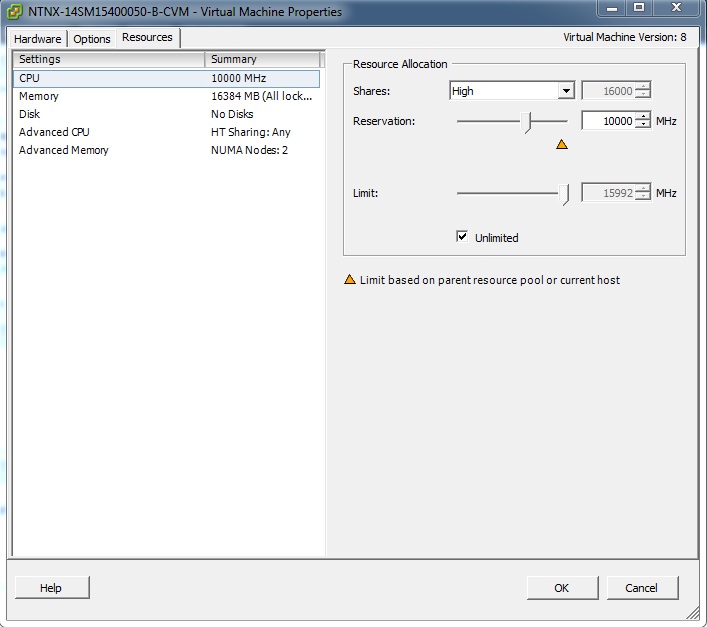Switch to the Hardware tab
Image resolution: width=707 pixels, height=627 pixels.
pyautogui.click(x=38, y=39)
